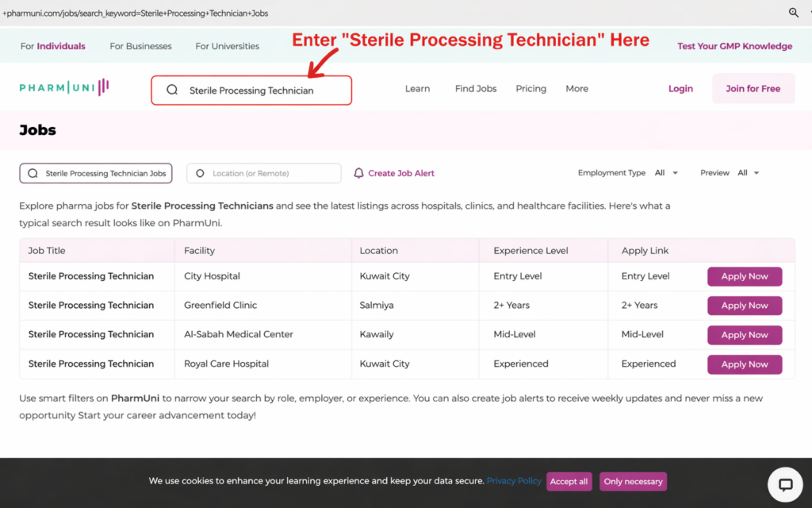Viewport: 812px width, 508px height.
Task: Apply Now for Royal Care Hospital job
Action: (x=744, y=364)
